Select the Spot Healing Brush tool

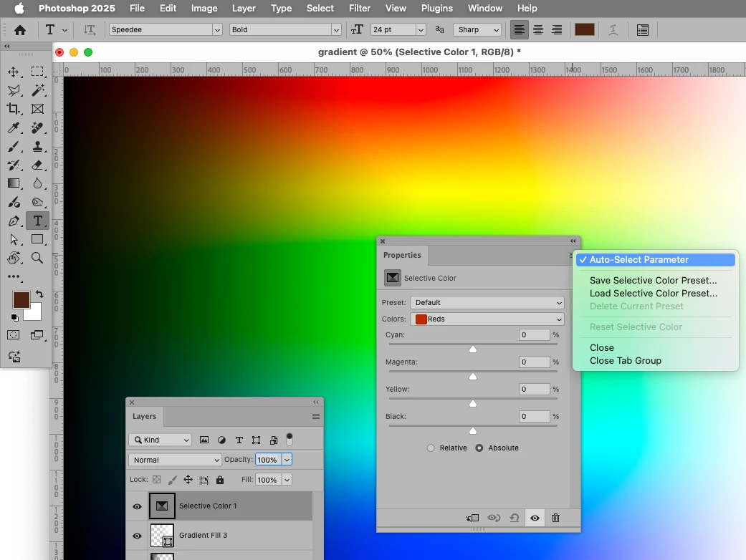click(37, 128)
